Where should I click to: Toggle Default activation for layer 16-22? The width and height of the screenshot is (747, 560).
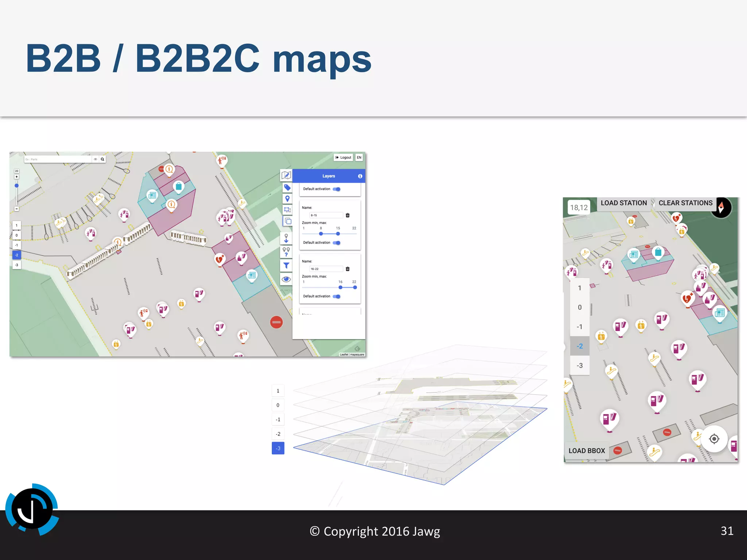337,296
